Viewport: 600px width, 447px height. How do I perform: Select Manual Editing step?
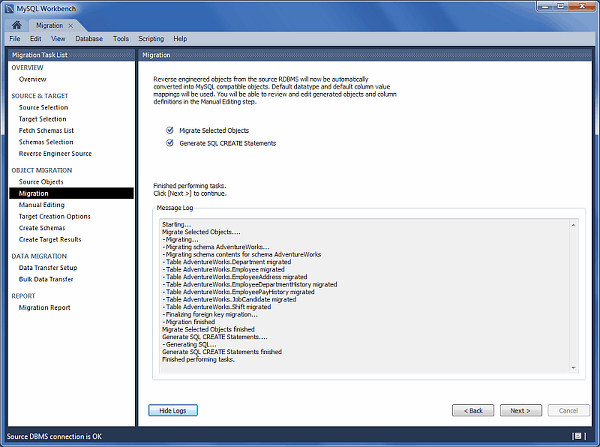(42, 205)
